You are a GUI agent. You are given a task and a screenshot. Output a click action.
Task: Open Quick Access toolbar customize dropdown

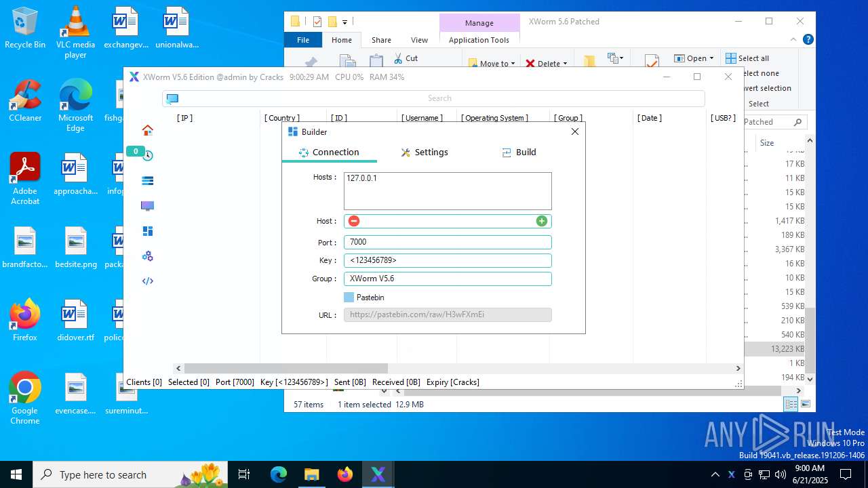344,22
